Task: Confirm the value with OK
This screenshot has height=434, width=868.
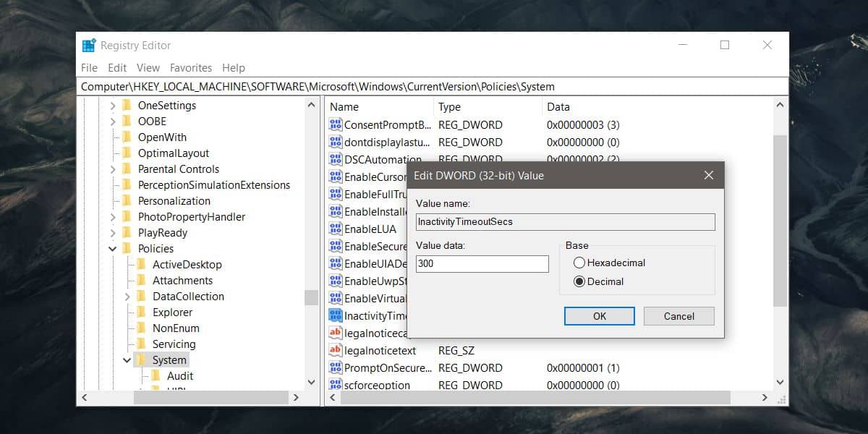Action: coord(599,316)
